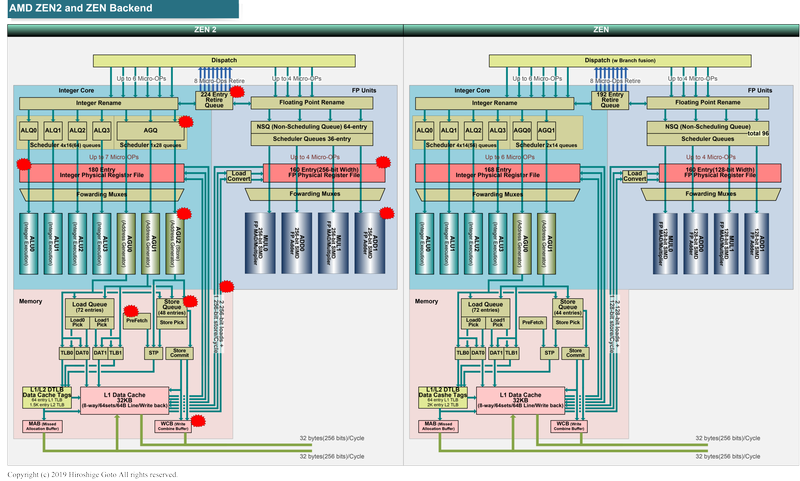Screen dimensions: 800x481
Task: Click the '160 Entry(256-bit Width)' FP register file
Action: (324, 172)
